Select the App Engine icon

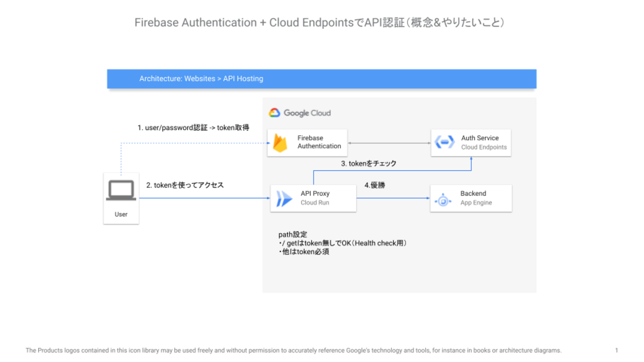[x=443, y=201]
